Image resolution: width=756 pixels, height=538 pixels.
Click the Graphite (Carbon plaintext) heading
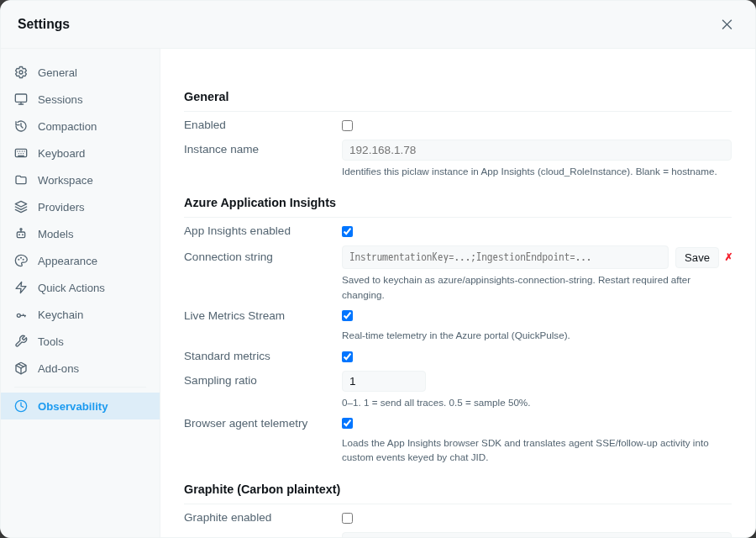pyautogui.click(x=262, y=489)
